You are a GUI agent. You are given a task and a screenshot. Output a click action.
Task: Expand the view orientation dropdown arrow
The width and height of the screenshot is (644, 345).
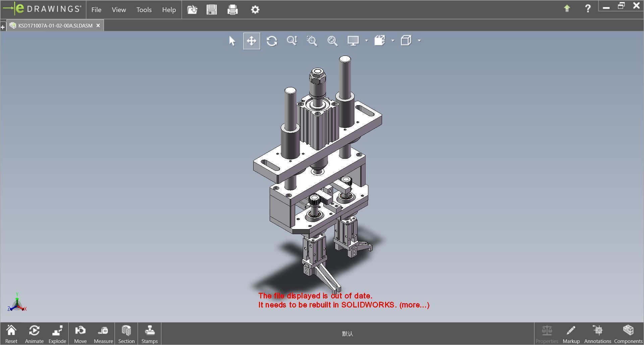[x=393, y=41]
